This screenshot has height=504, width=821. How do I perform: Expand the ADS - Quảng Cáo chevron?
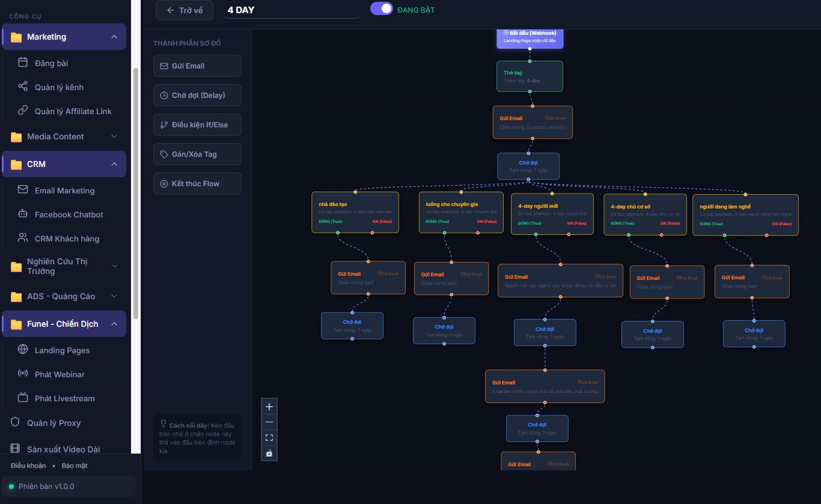pyautogui.click(x=114, y=297)
